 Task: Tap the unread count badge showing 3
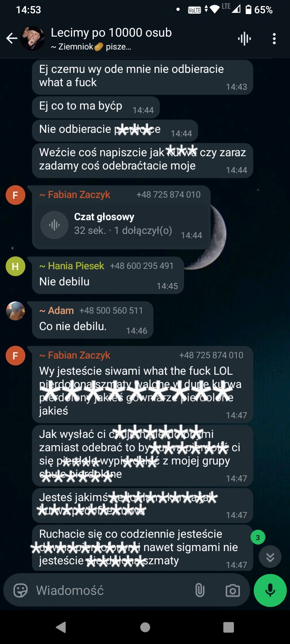click(258, 537)
